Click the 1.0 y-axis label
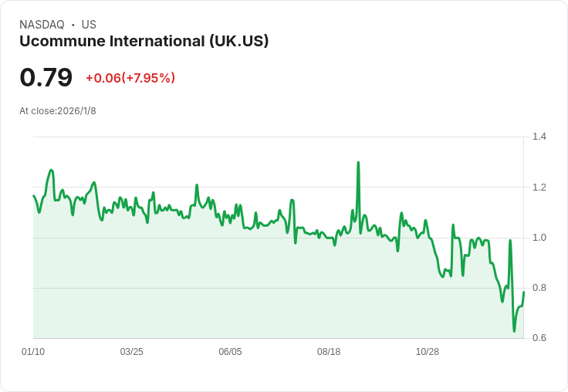This screenshot has width=568, height=392. (x=539, y=238)
